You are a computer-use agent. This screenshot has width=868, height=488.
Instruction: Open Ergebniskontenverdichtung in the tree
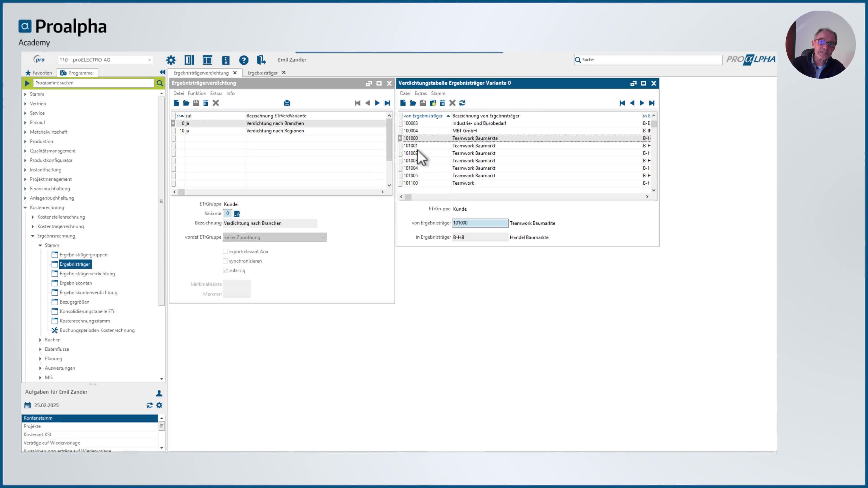89,292
